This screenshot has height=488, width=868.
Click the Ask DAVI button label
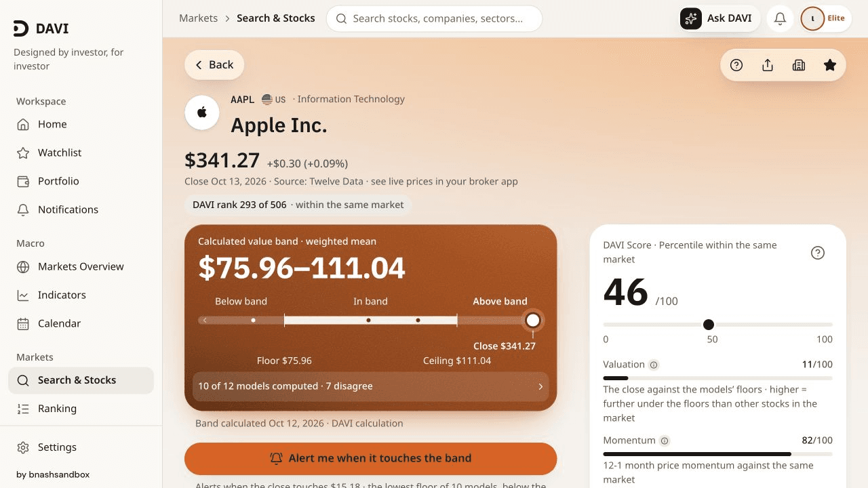[x=729, y=18]
